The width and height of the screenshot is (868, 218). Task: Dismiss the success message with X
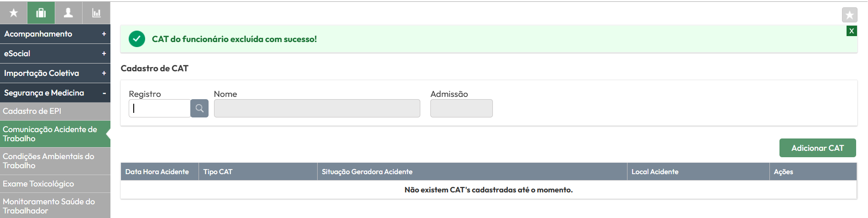coord(852,31)
